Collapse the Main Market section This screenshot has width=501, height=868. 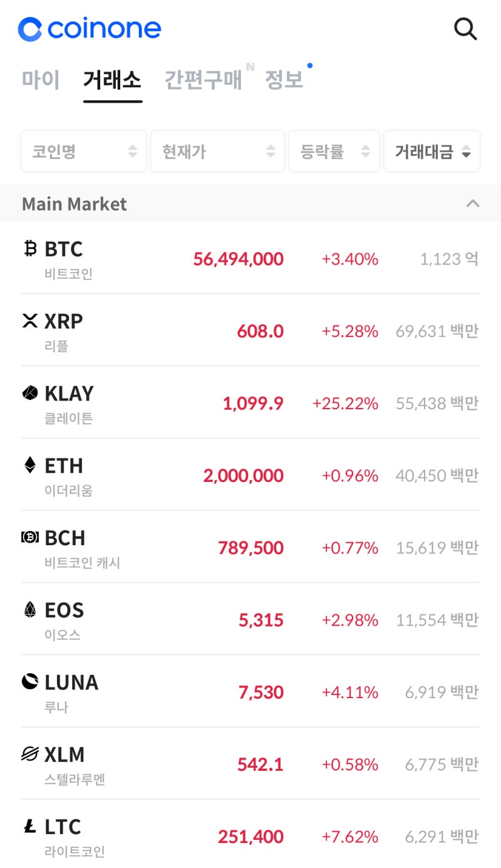coord(473,204)
